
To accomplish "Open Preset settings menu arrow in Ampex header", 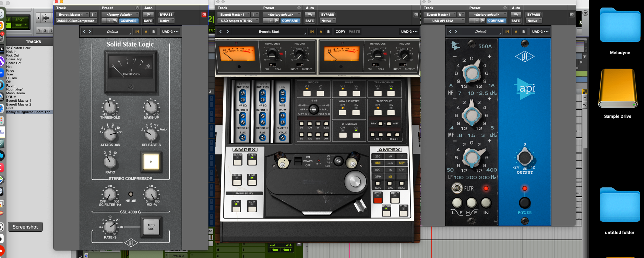I will 299,8.
